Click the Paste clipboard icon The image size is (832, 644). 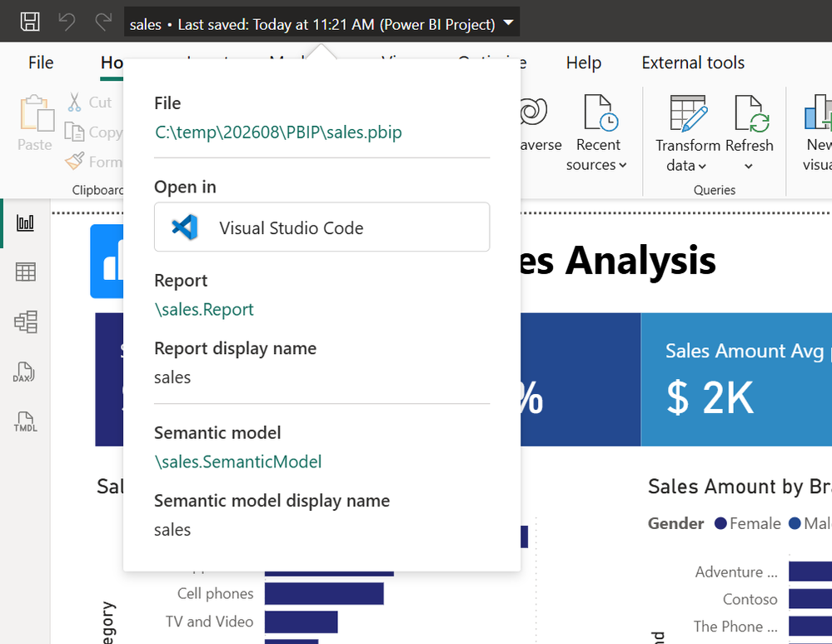click(37, 113)
